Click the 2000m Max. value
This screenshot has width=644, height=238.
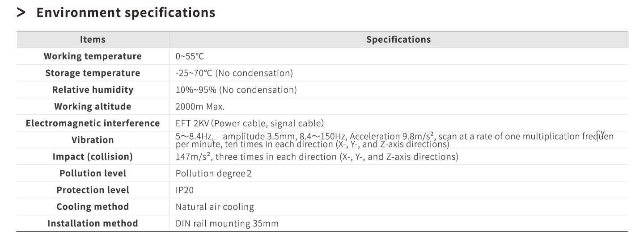point(200,106)
